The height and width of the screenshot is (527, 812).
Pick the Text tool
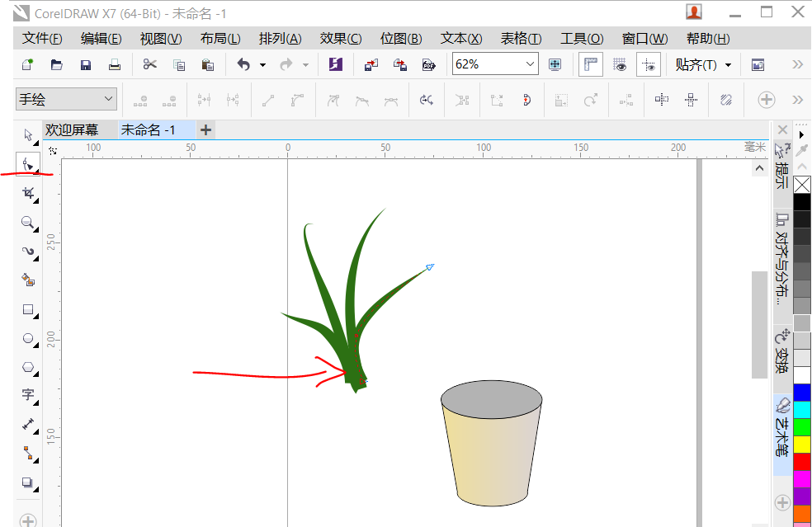coord(27,395)
